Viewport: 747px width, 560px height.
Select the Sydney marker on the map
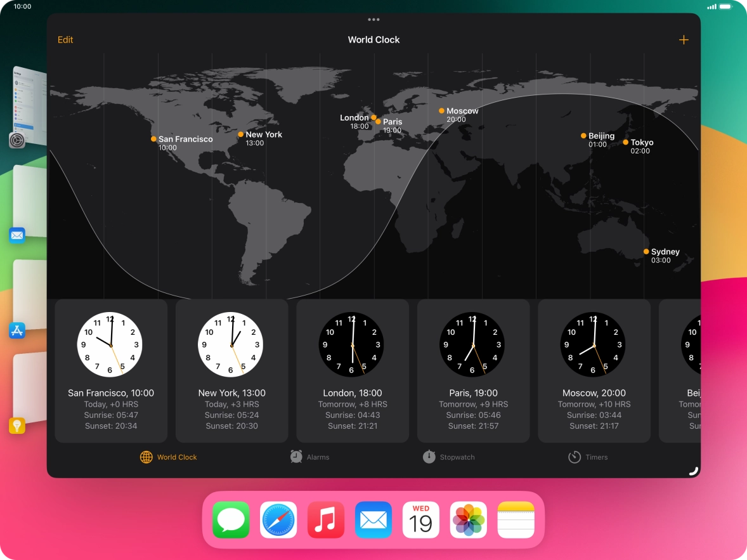click(646, 251)
